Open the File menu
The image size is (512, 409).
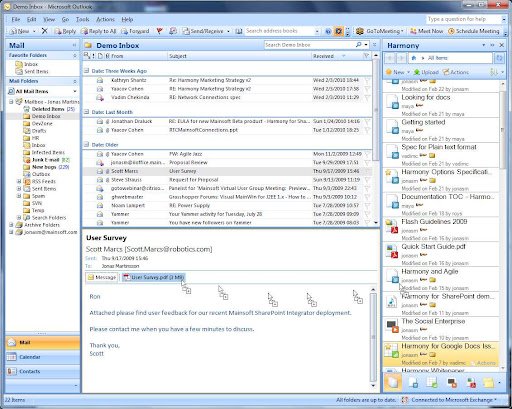point(16,19)
